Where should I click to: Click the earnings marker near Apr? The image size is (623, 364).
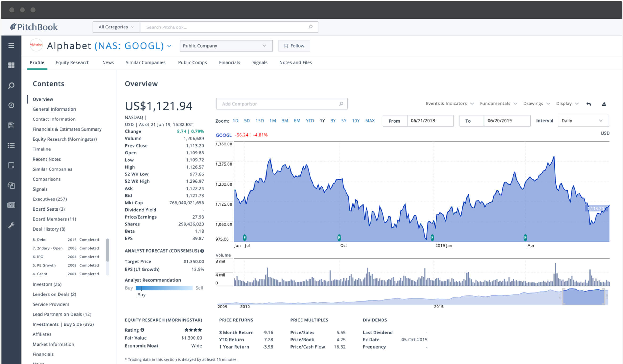coord(525,237)
